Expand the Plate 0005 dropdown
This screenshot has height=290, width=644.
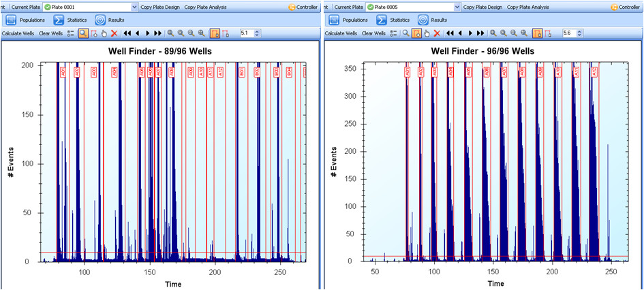(457, 7)
